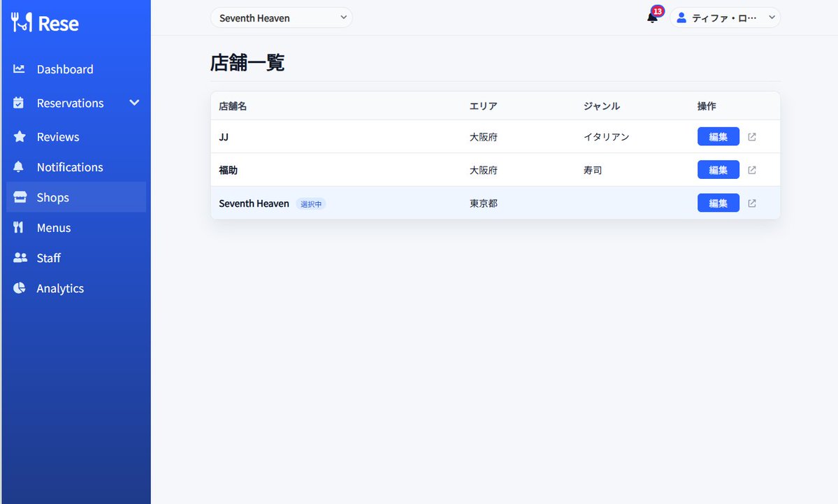Click 寿司 genre cell
The width and height of the screenshot is (838, 504).
(x=593, y=170)
